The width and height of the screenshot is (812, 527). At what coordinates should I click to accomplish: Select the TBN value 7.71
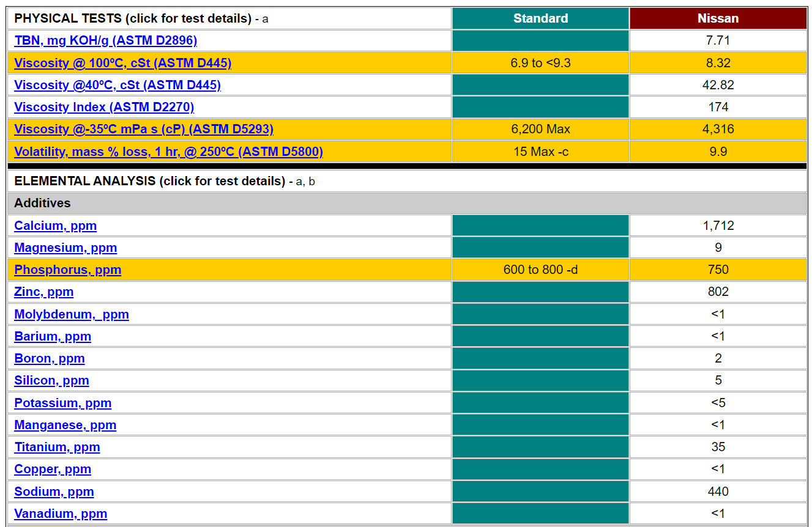tap(718, 40)
